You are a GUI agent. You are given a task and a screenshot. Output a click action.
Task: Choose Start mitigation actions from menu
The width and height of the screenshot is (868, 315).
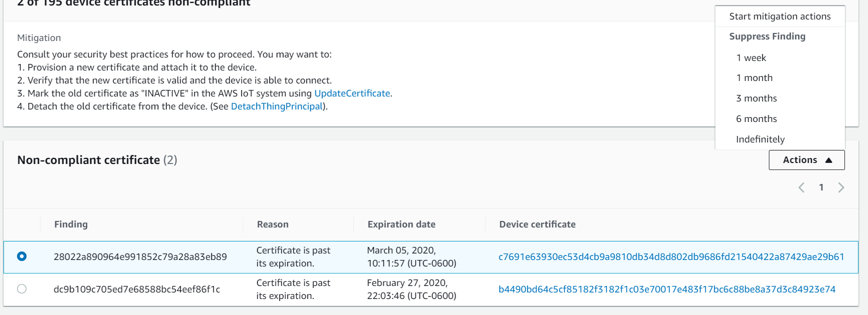pos(779,16)
